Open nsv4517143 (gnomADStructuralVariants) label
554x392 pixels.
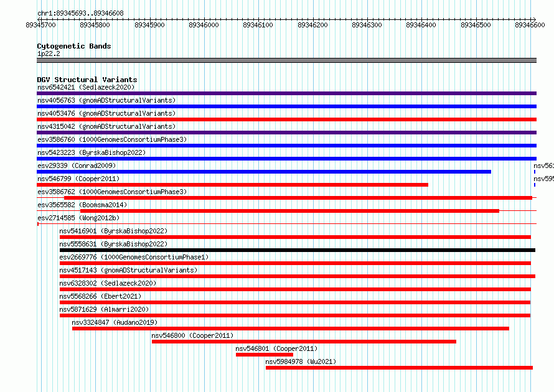pyautogui.click(x=128, y=270)
